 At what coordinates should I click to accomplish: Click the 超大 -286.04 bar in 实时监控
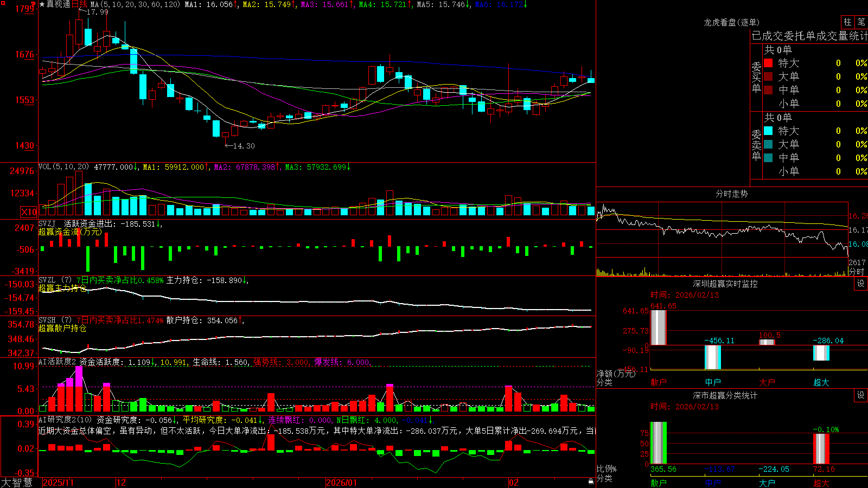point(821,353)
